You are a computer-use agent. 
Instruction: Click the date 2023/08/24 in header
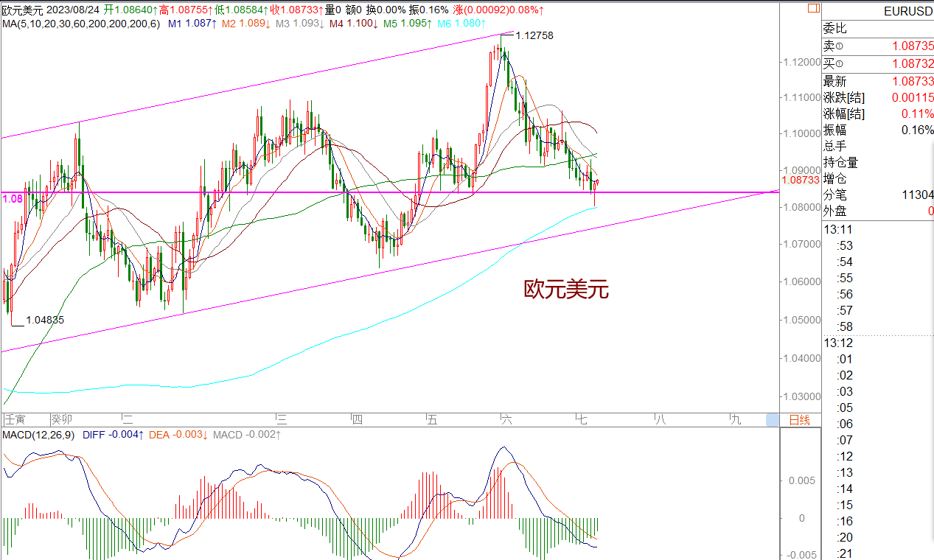[x=72, y=11]
